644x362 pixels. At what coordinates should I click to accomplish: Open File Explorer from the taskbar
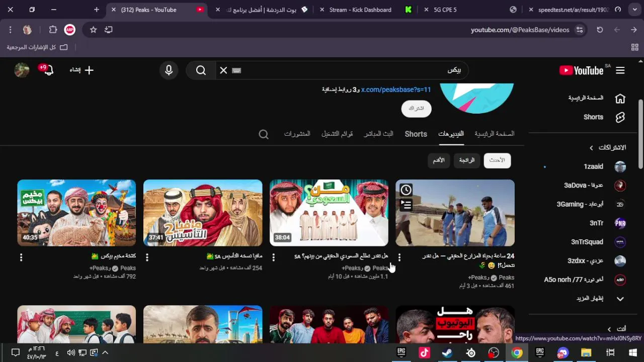point(586,353)
